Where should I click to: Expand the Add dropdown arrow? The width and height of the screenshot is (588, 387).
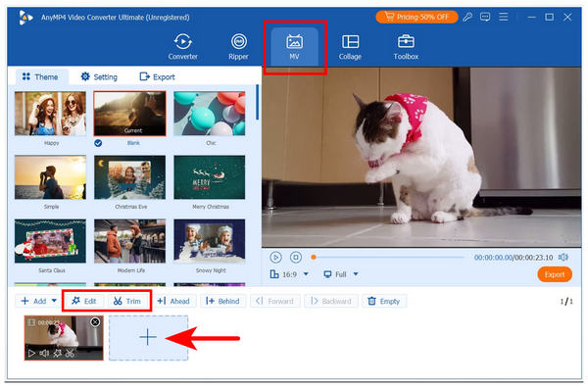pos(54,301)
